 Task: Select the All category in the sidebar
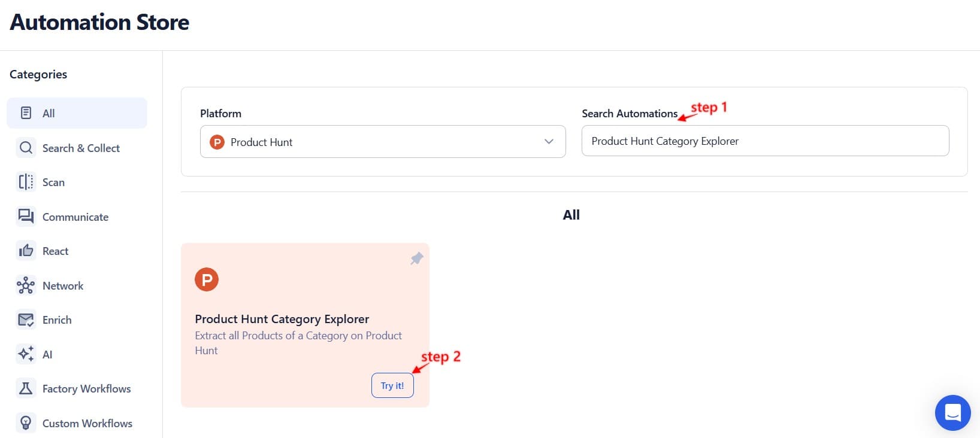click(77, 112)
